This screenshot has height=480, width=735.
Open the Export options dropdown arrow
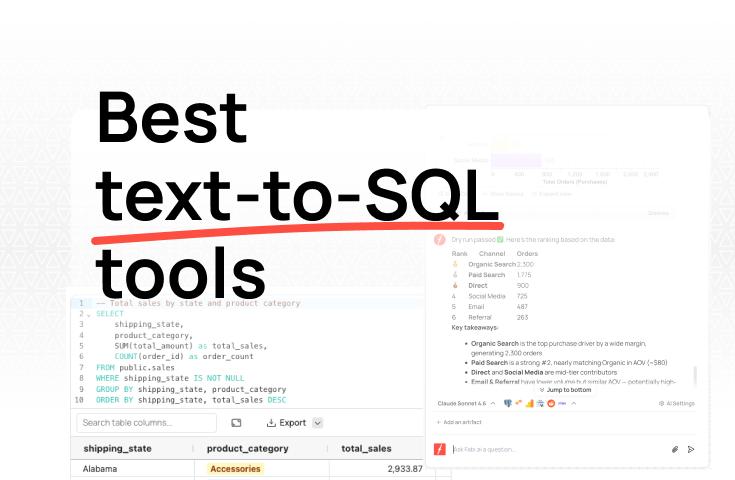tap(317, 423)
